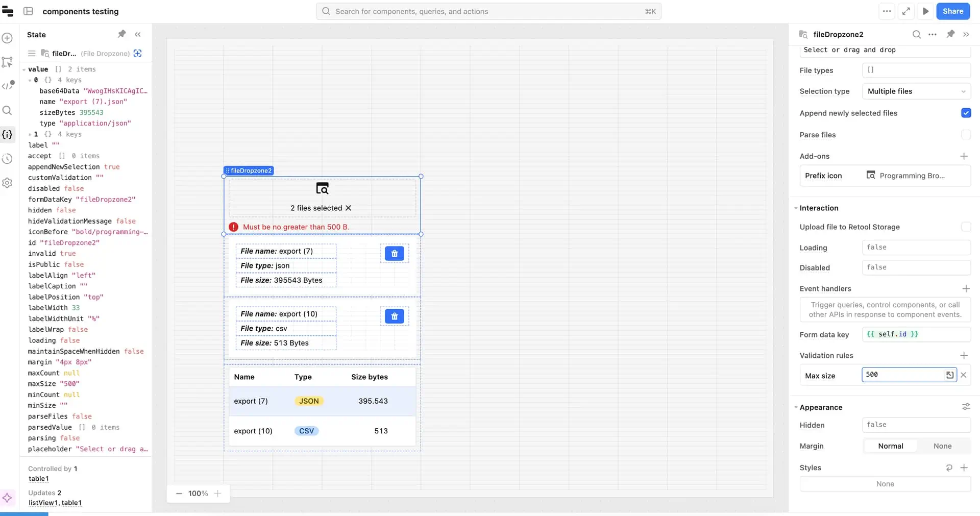The width and height of the screenshot is (980, 516).
Task: Open the fileDropzone2 inspector options menu
Action: [933, 34]
